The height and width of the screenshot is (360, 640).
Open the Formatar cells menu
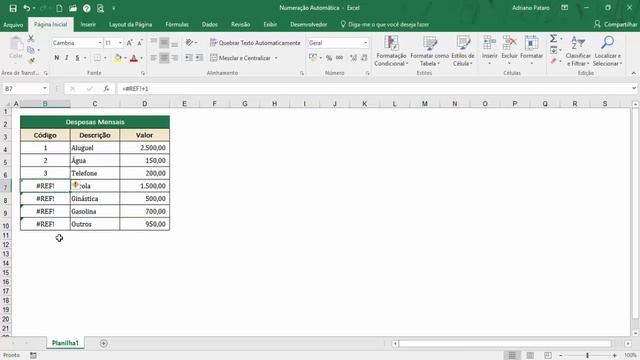[531, 50]
